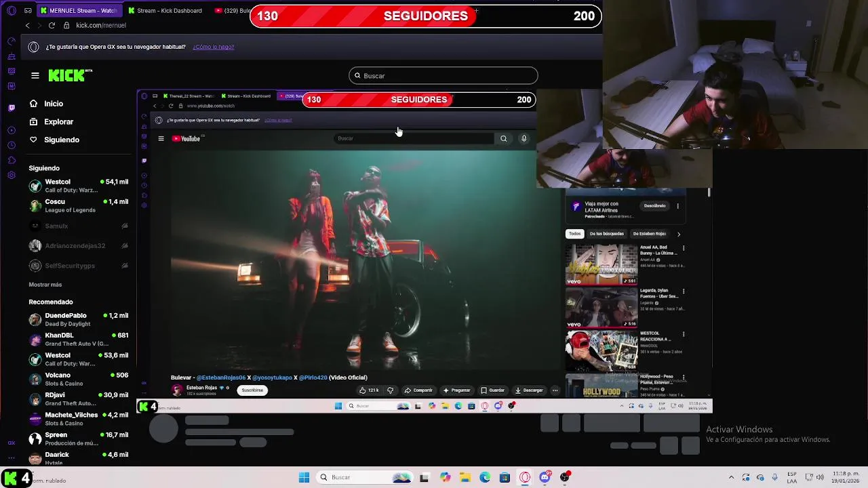The image size is (868, 488).
Task: Open the History clock icon in sidebar
Action: pos(12,146)
